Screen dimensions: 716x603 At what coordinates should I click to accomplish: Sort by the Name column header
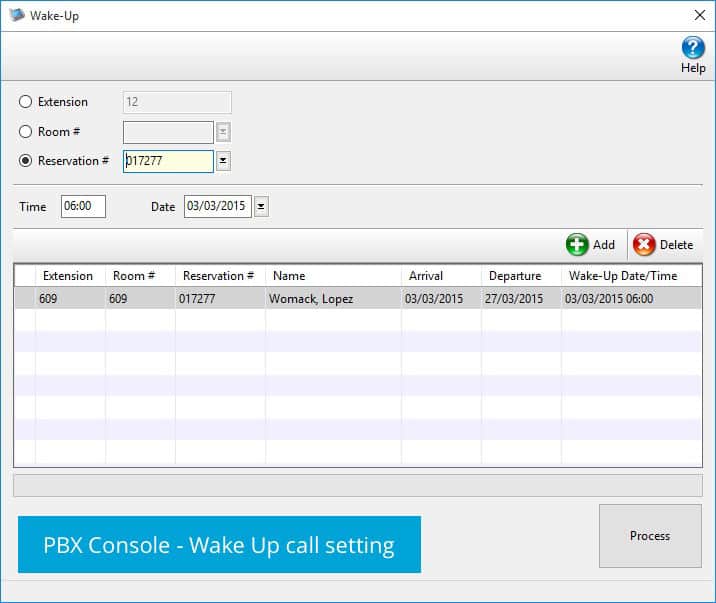pyautogui.click(x=289, y=276)
